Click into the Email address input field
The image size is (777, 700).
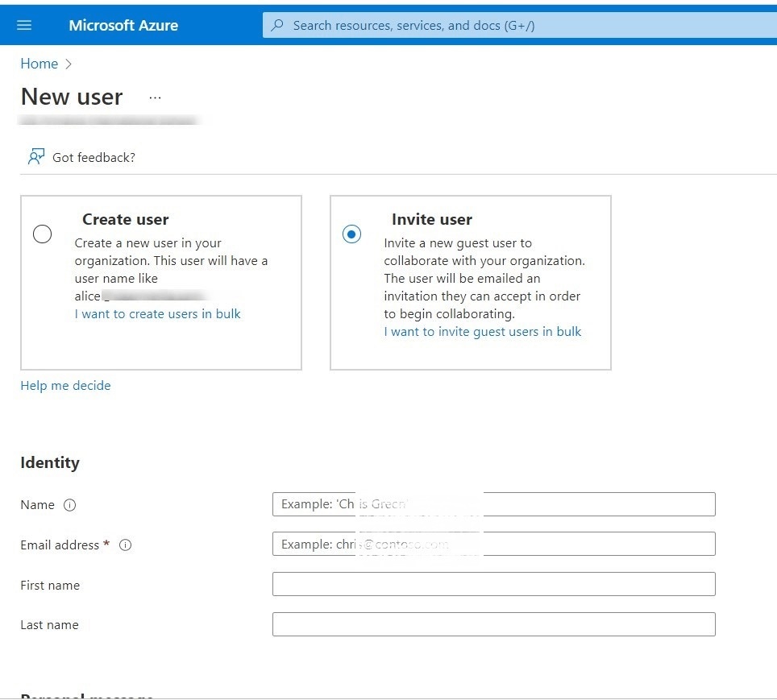click(493, 544)
